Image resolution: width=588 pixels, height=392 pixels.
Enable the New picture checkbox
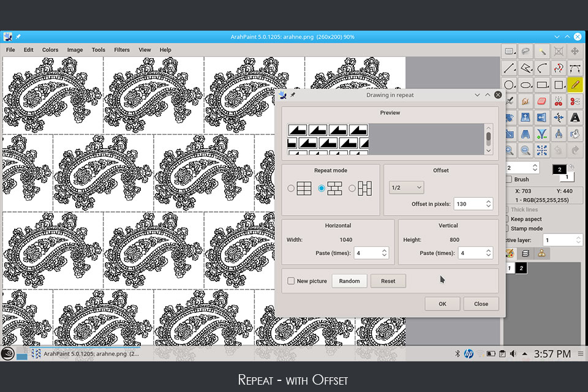pyautogui.click(x=291, y=281)
